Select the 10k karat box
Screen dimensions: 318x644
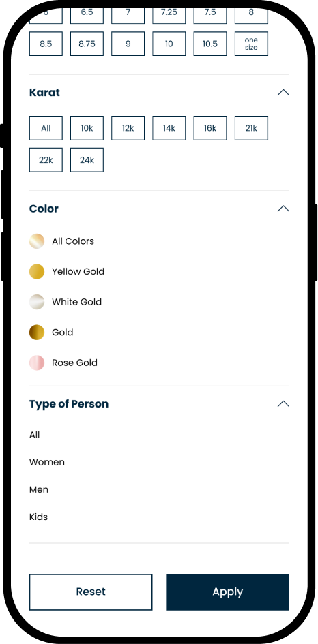pos(87,128)
